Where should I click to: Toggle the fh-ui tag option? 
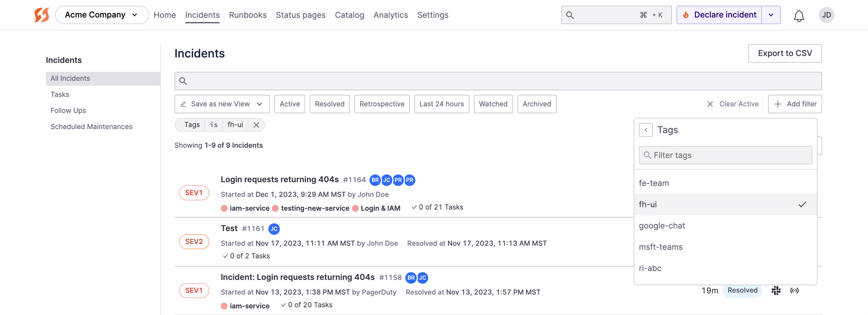pos(725,204)
